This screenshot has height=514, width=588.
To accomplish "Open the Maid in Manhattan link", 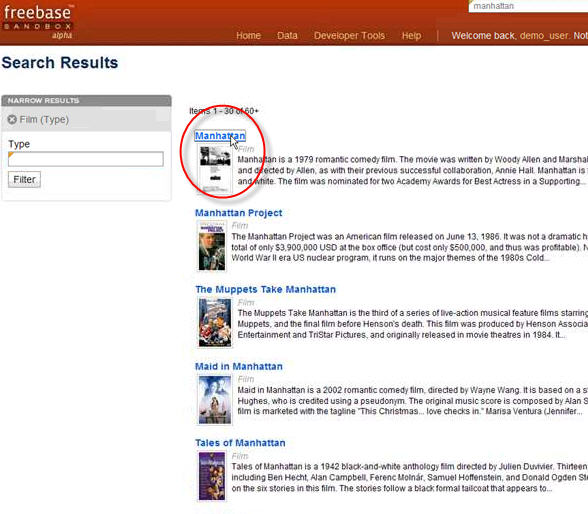I will tap(239, 366).
